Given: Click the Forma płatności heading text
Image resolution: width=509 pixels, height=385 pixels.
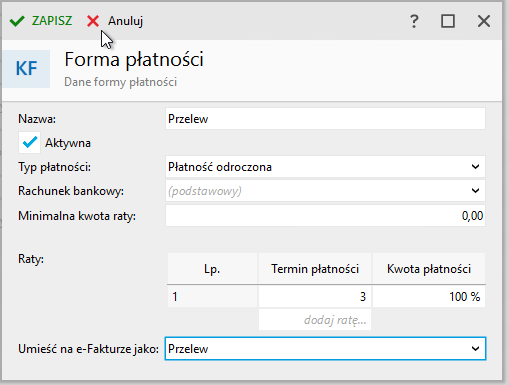Looking at the screenshot, I should click(134, 60).
